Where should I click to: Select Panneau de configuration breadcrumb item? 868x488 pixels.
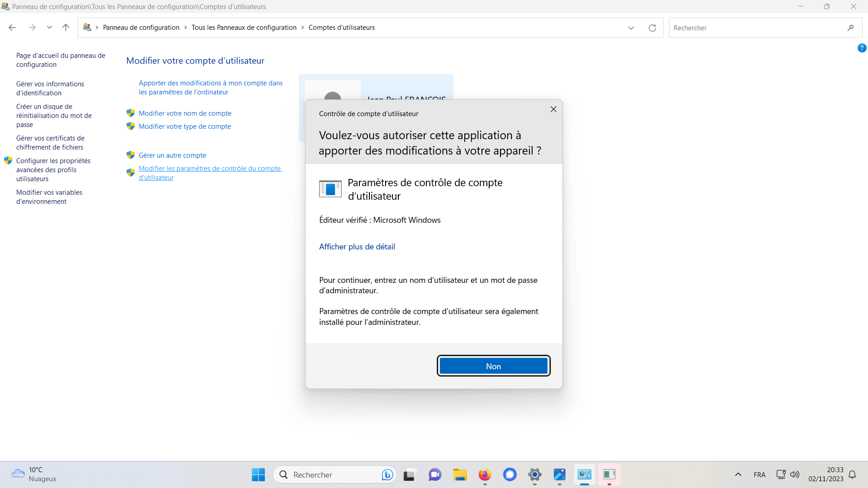coord(141,28)
